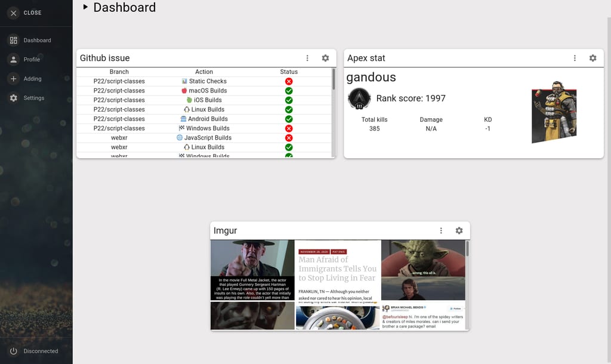Open the Dashboard sidebar item

[x=36, y=40]
